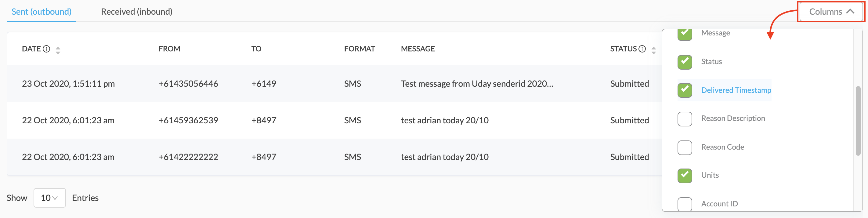Click the info icon next to DATE
The height and width of the screenshot is (218, 868).
[x=47, y=49]
